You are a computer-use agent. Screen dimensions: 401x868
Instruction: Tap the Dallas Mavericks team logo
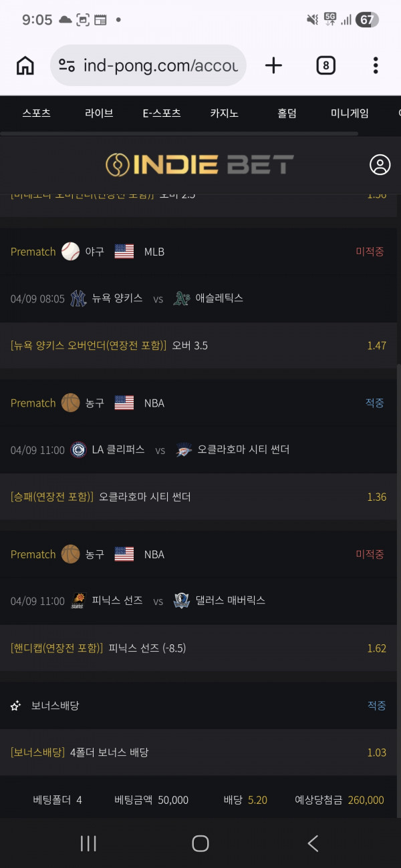pyautogui.click(x=182, y=600)
